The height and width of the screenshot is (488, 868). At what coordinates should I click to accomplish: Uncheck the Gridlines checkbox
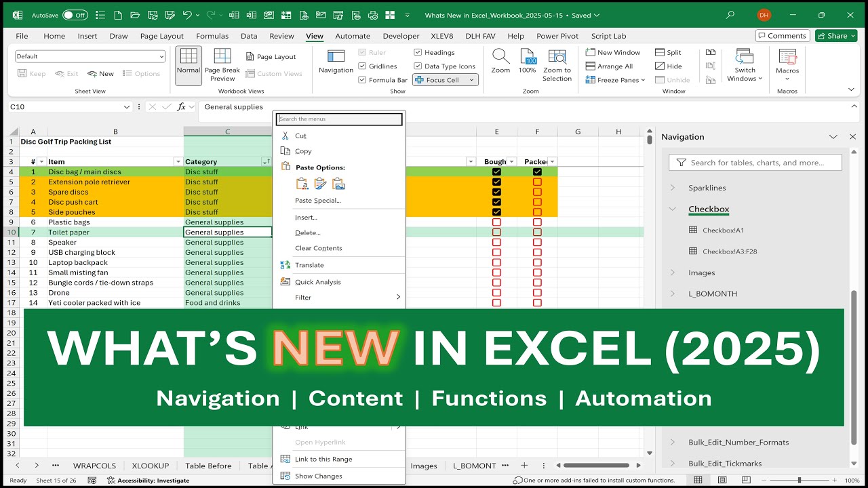tap(363, 66)
